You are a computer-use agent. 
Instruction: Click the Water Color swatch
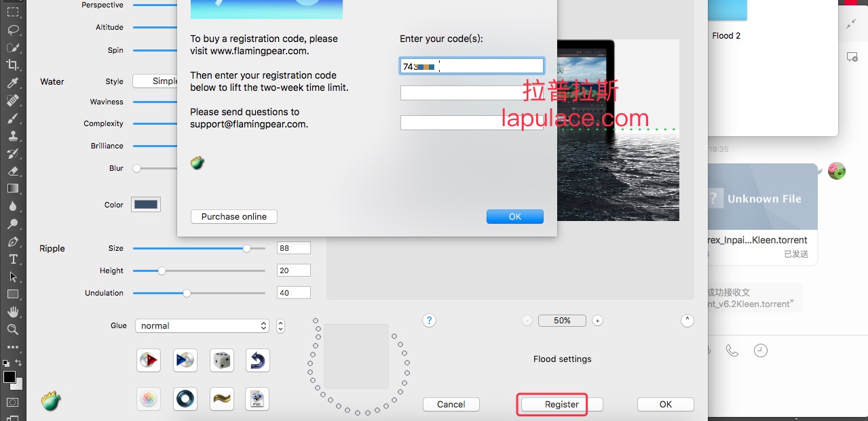point(146,205)
